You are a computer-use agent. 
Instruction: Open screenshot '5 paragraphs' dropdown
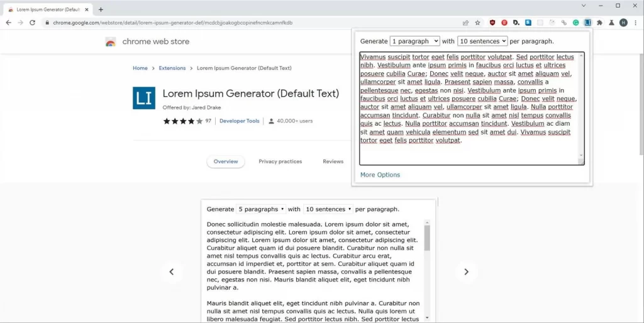pyautogui.click(x=261, y=209)
